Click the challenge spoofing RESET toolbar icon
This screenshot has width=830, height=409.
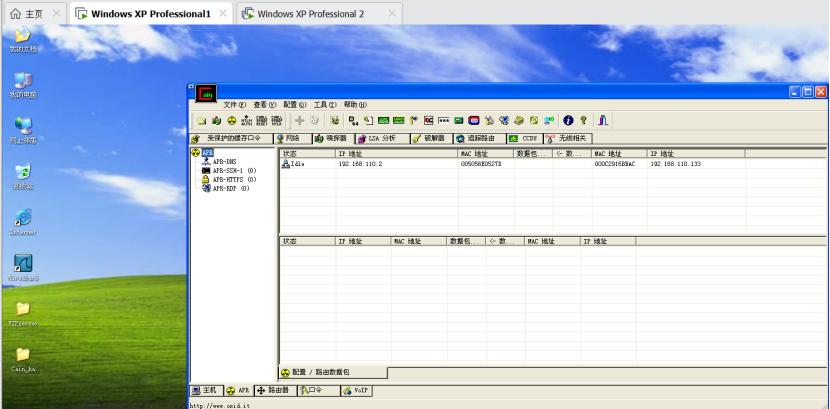(261, 121)
